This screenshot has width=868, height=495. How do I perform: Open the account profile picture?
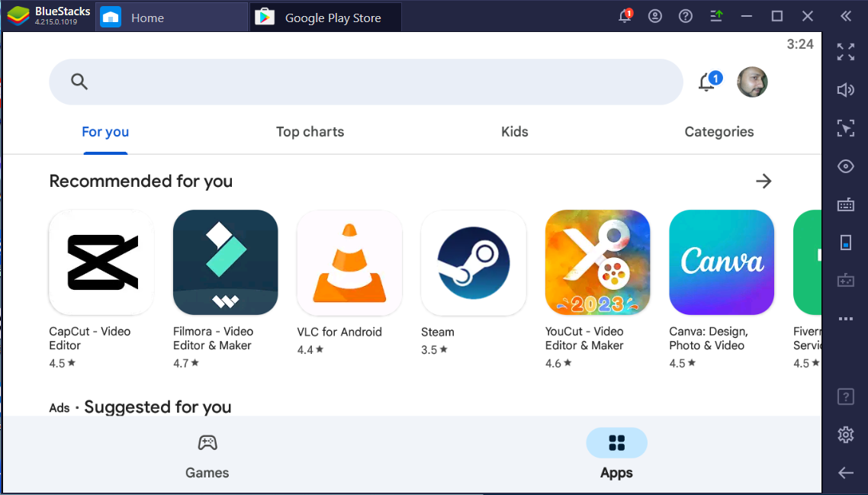pos(752,82)
